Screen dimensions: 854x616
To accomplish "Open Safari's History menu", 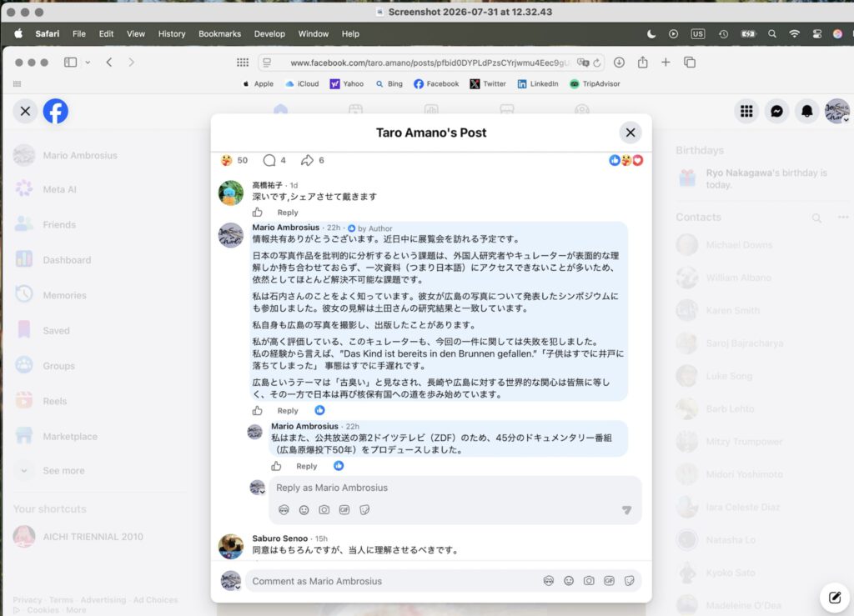I will (x=172, y=33).
